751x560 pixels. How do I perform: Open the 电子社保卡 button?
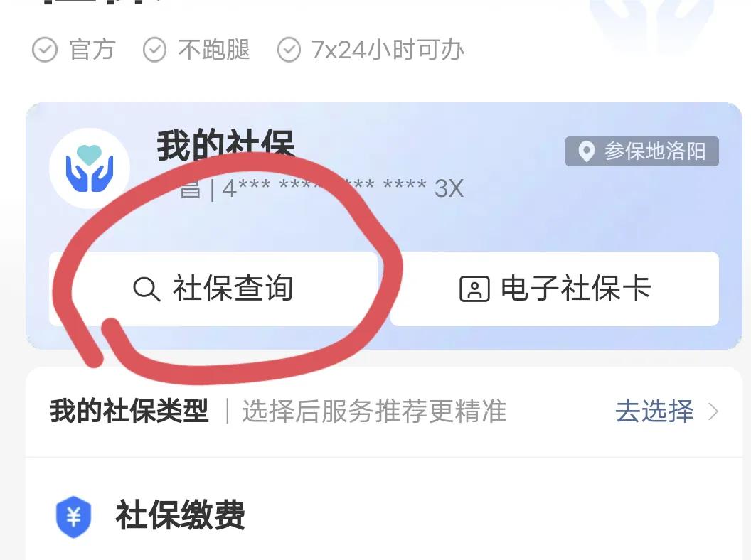554,289
